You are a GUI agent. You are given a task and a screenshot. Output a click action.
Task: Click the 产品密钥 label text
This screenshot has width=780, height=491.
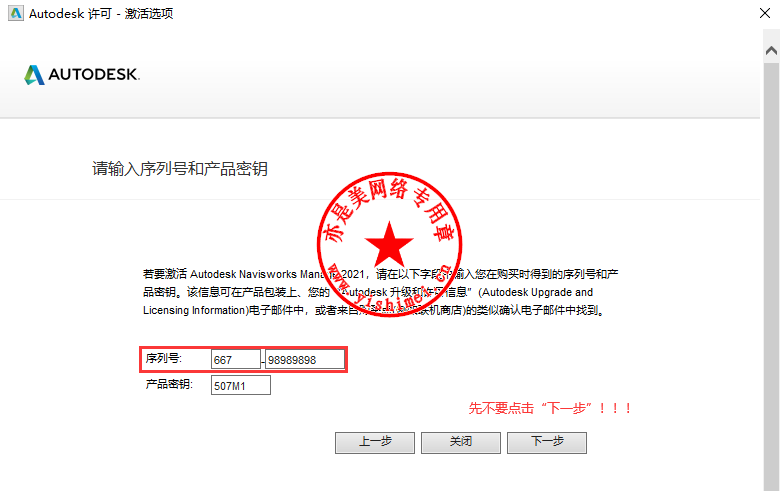tap(169, 384)
